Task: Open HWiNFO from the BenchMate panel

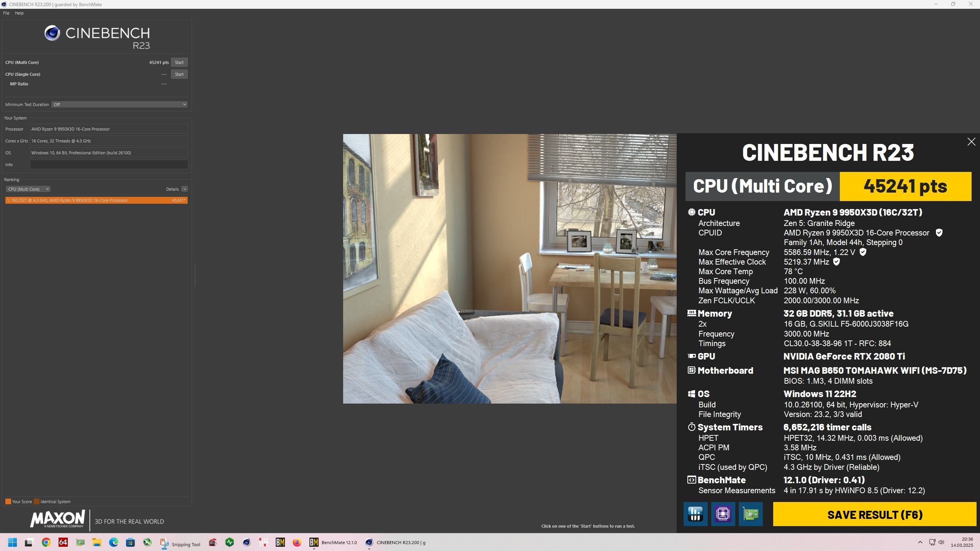Action: (x=695, y=514)
